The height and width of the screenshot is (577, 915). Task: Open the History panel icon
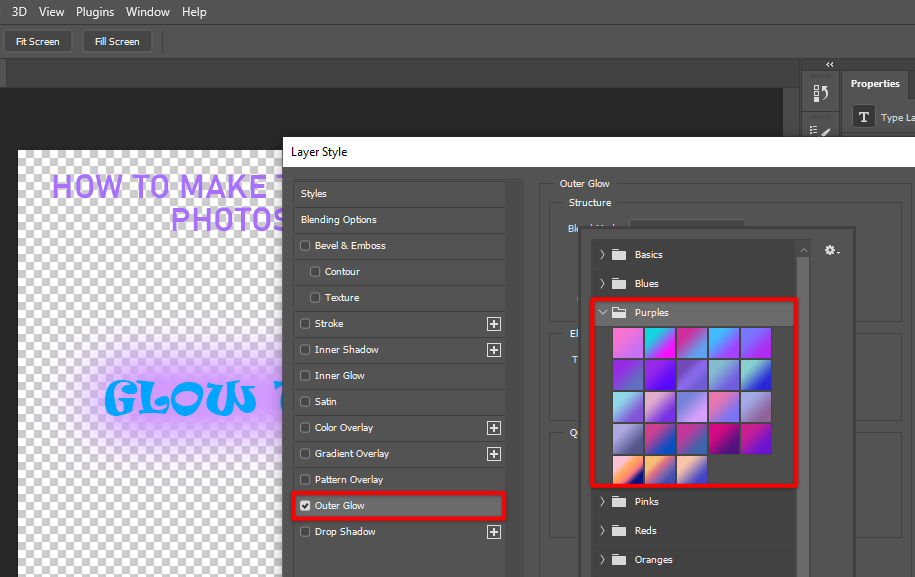tap(820, 94)
